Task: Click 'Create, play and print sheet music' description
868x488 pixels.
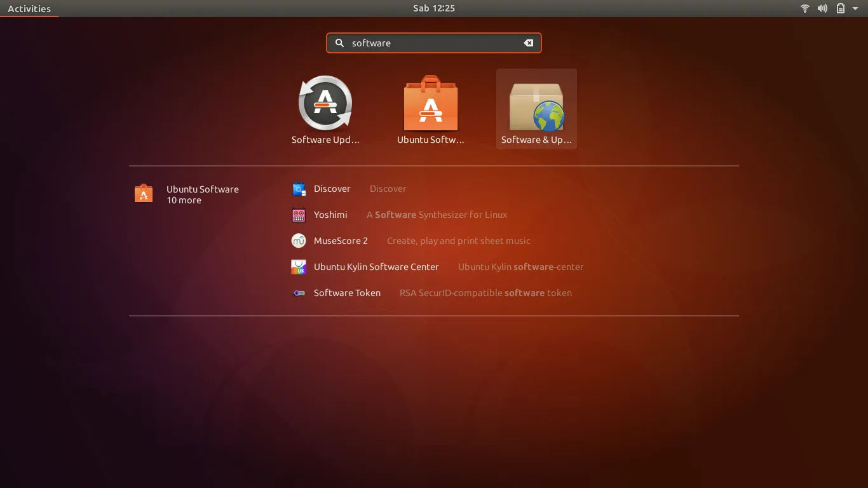Action: coord(459,241)
